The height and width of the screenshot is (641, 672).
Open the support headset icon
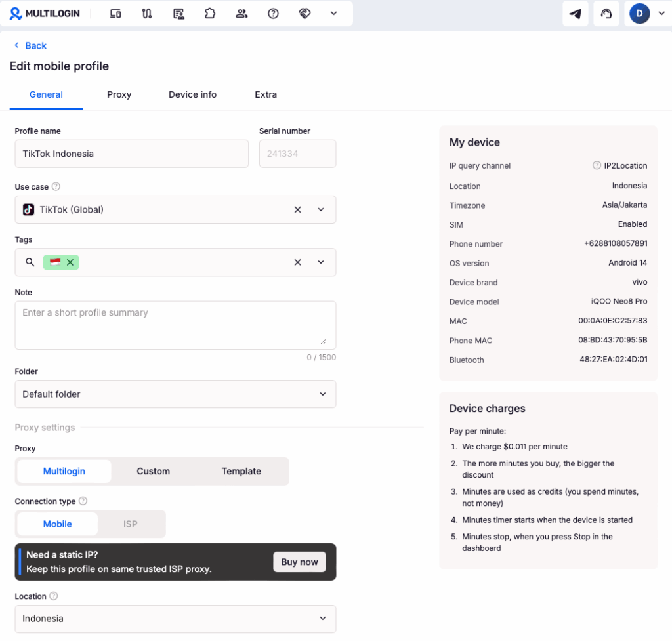click(606, 14)
